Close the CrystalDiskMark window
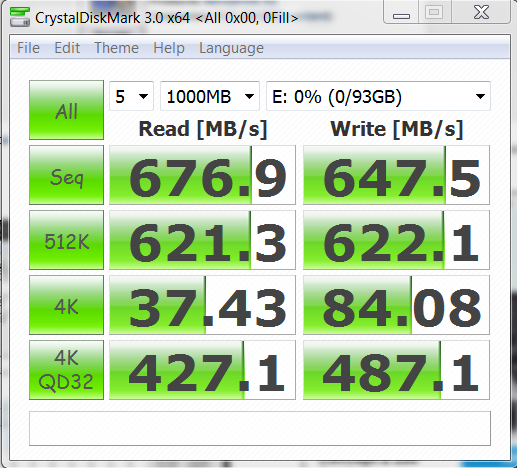Viewport: 517px width, 468px height. (481, 13)
